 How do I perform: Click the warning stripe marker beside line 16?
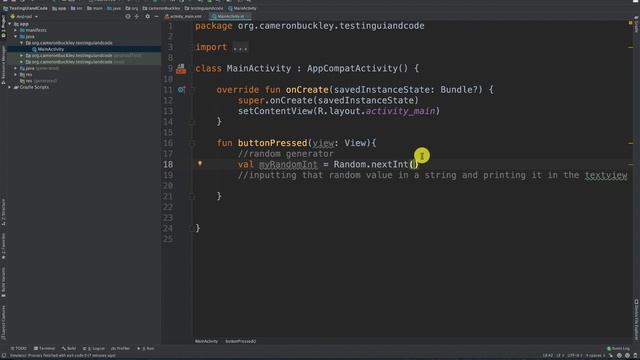tap(631, 143)
